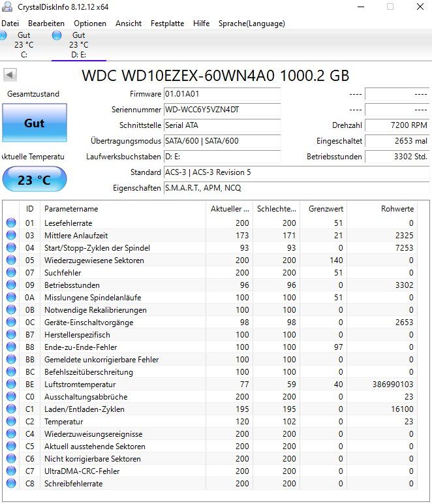The width and height of the screenshot is (432, 504).
Task: Click status orb of Geräte-Einschaltvorgänge row
Action: pos(11,322)
